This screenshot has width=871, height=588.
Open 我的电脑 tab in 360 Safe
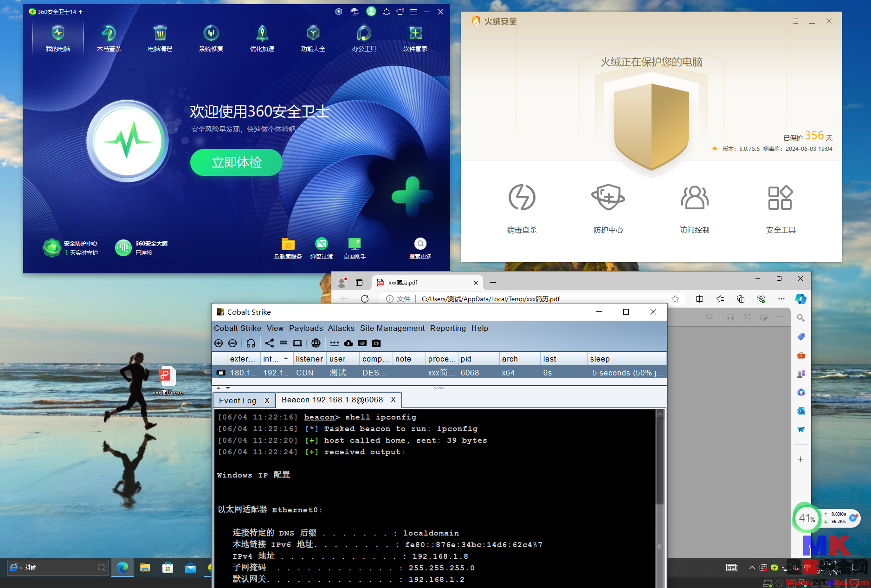click(58, 38)
